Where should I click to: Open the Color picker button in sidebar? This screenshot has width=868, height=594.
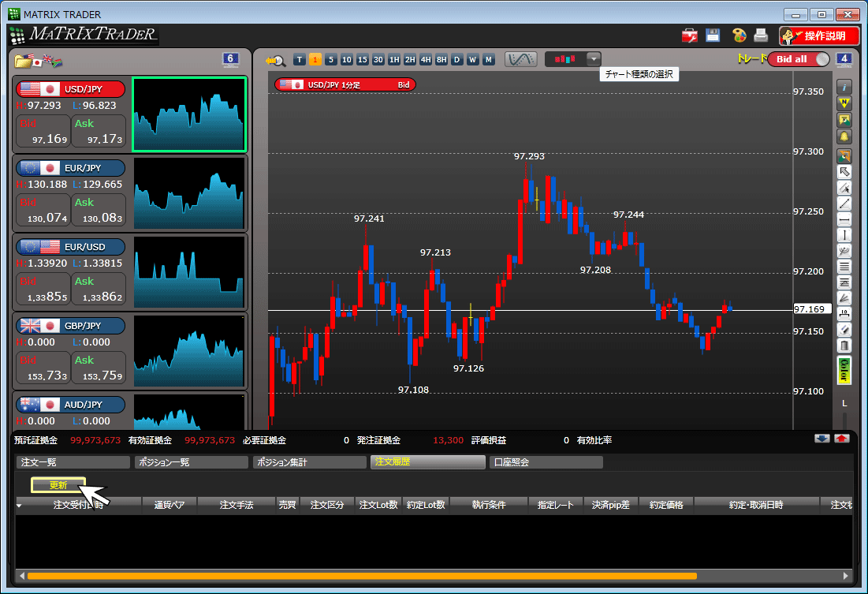tap(844, 370)
